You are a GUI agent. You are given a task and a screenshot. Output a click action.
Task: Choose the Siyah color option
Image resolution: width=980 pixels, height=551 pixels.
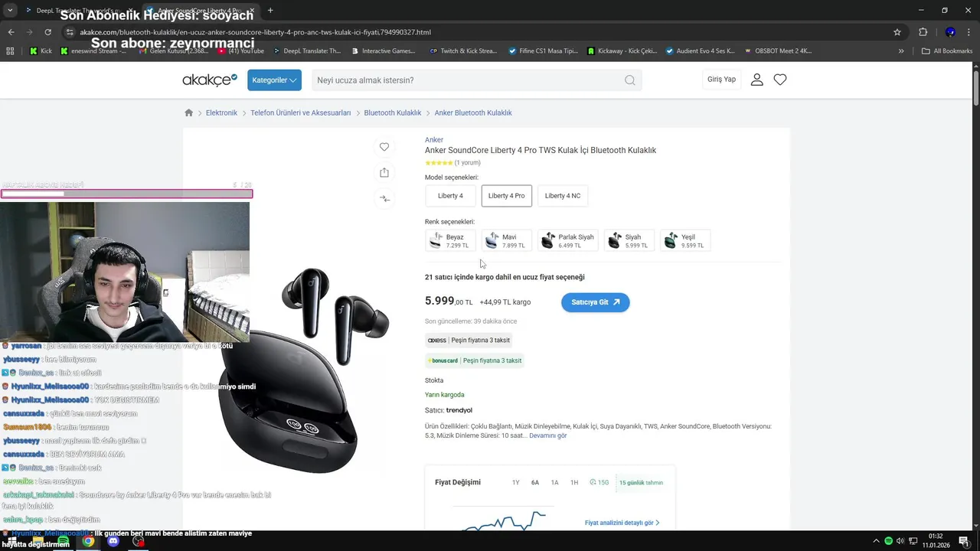click(x=629, y=240)
